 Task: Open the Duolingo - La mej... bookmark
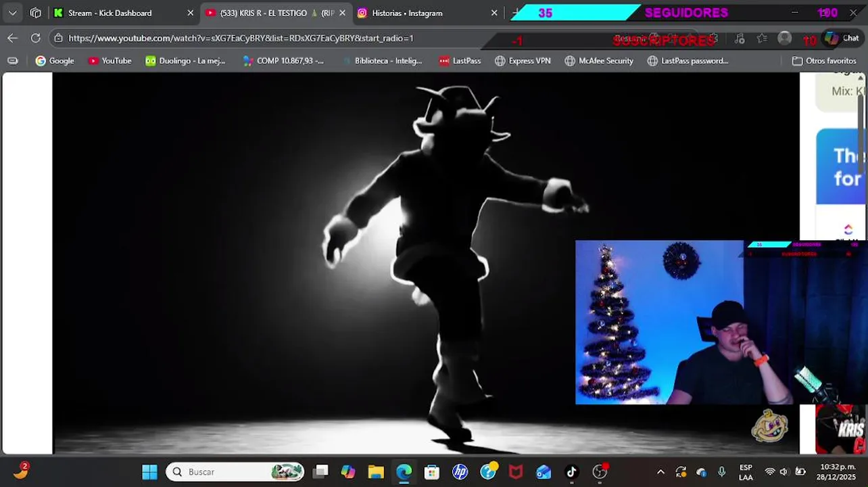click(185, 61)
